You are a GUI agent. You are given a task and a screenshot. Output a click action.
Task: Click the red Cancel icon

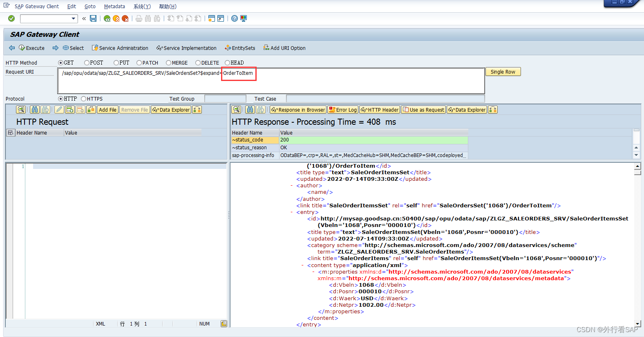[x=125, y=18]
